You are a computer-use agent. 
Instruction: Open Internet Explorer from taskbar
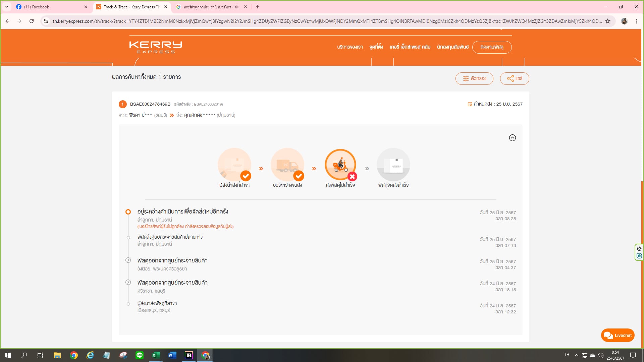point(90,355)
